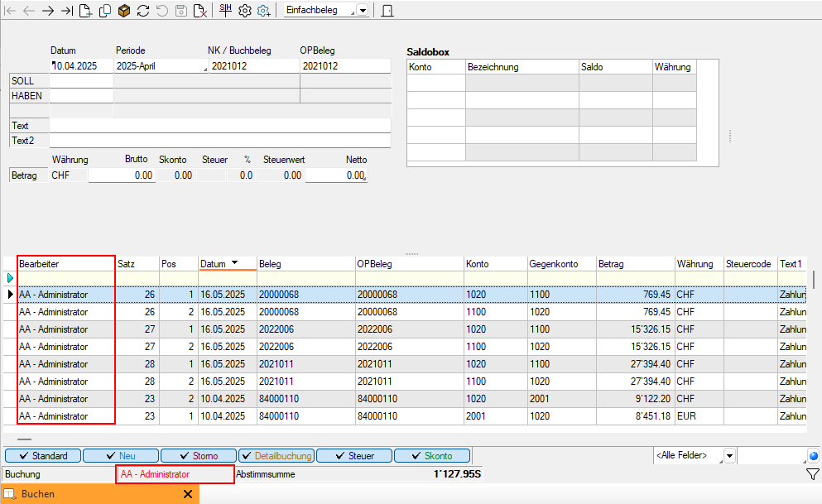
Task: Sort by Beleg column header
Action: point(305,264)
